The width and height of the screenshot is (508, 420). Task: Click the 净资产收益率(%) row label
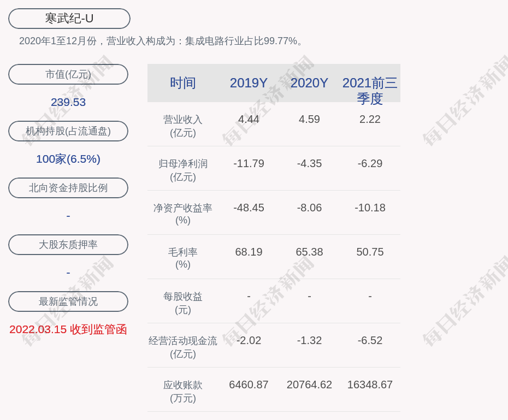pyautogui.click(x=183, y=214)
